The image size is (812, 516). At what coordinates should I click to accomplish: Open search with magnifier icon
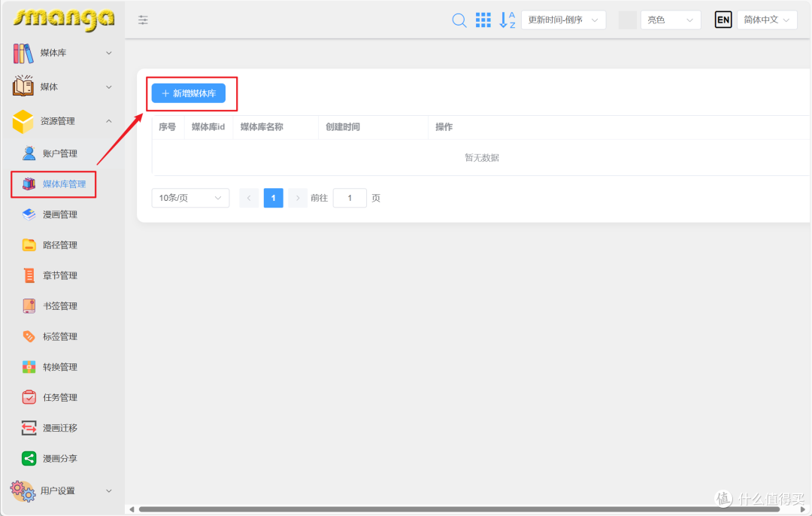tap(459, 20)
